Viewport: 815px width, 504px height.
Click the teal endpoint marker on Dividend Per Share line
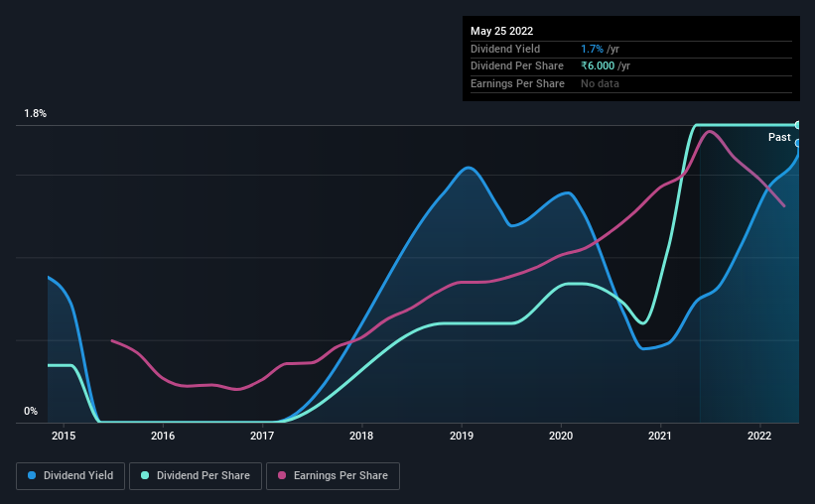pyautogui.click(x=798, y=125)
